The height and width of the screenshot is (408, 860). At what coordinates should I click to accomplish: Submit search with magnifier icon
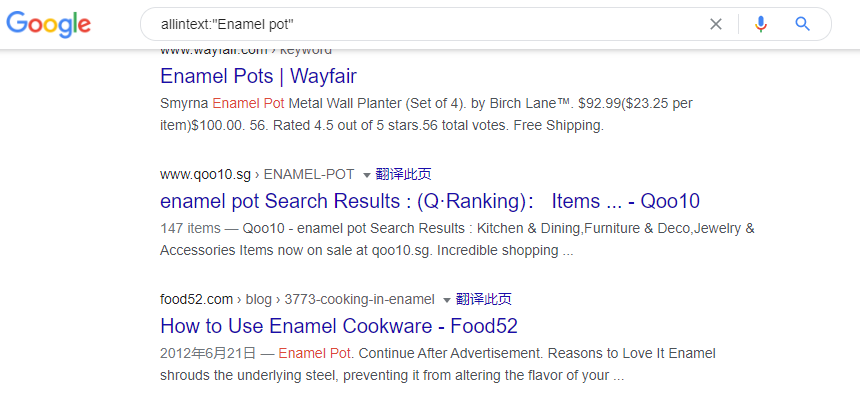(x=802, y=24)
